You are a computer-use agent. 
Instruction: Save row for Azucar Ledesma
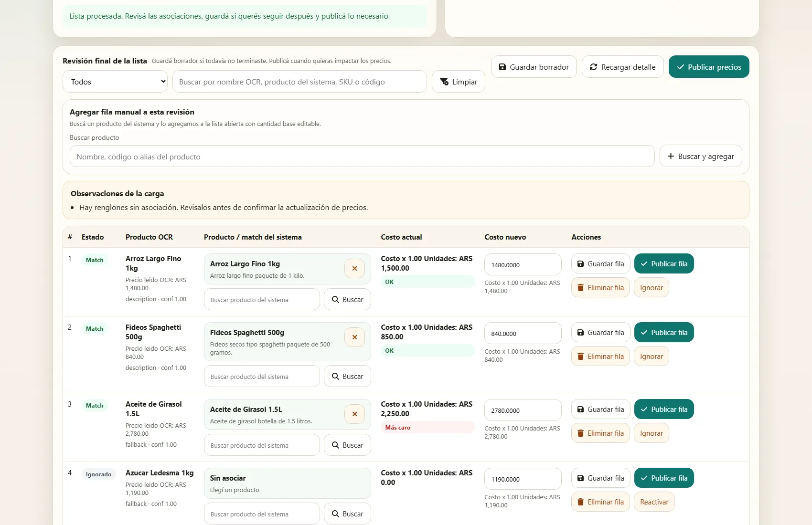tap(601, 478)
